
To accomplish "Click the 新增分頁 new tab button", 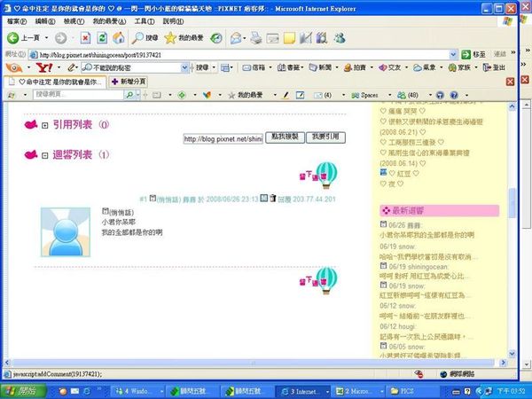I will (129, 82).
